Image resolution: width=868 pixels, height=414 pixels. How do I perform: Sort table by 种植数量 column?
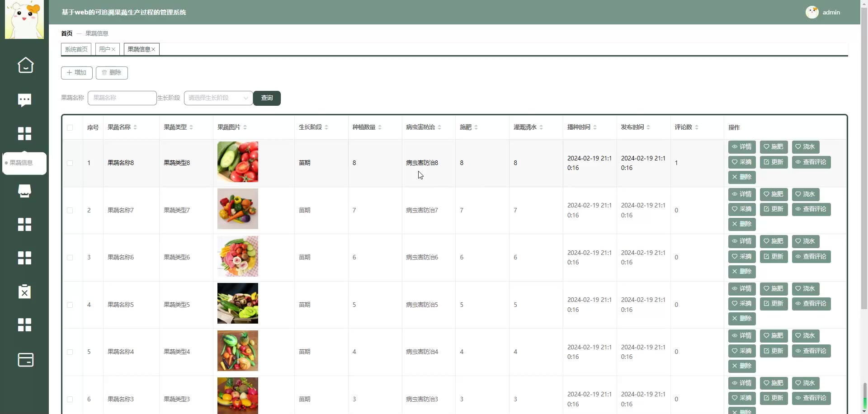click(x=380, y=127)
